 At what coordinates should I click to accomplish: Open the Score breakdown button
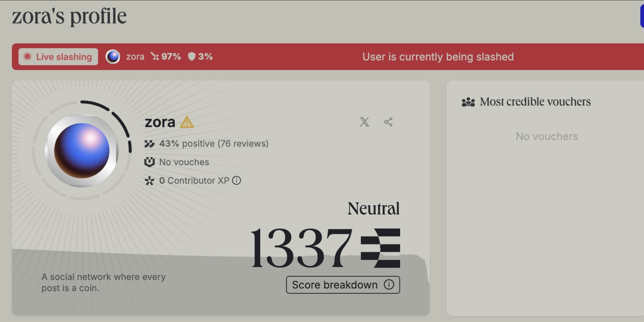pyautogui.click(x=343, y=285)
